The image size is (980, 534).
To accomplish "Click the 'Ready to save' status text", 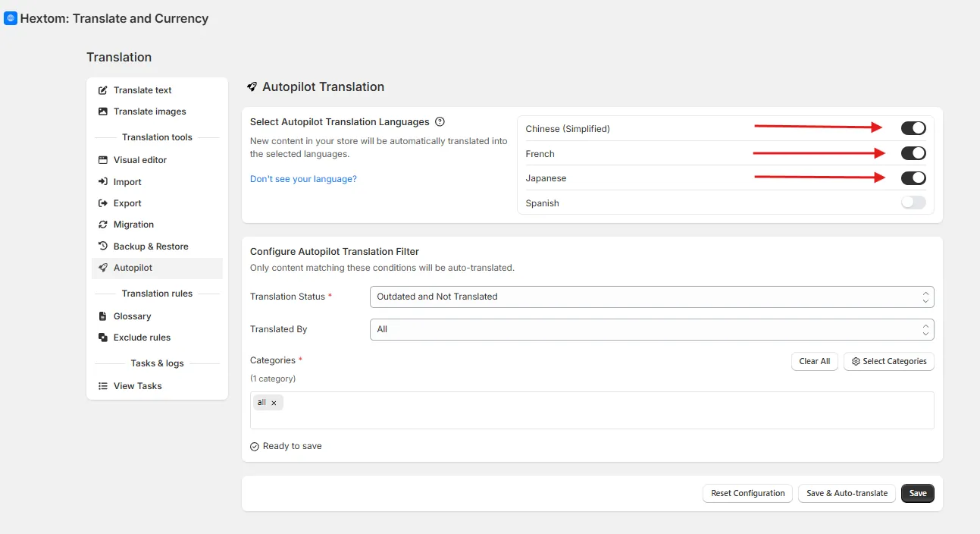I will [x=293, y=447].
